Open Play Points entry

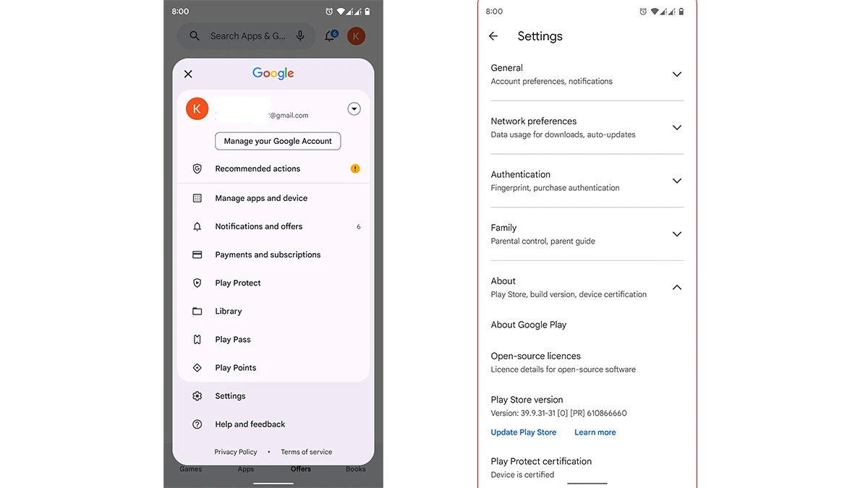(x=273, y=367)
